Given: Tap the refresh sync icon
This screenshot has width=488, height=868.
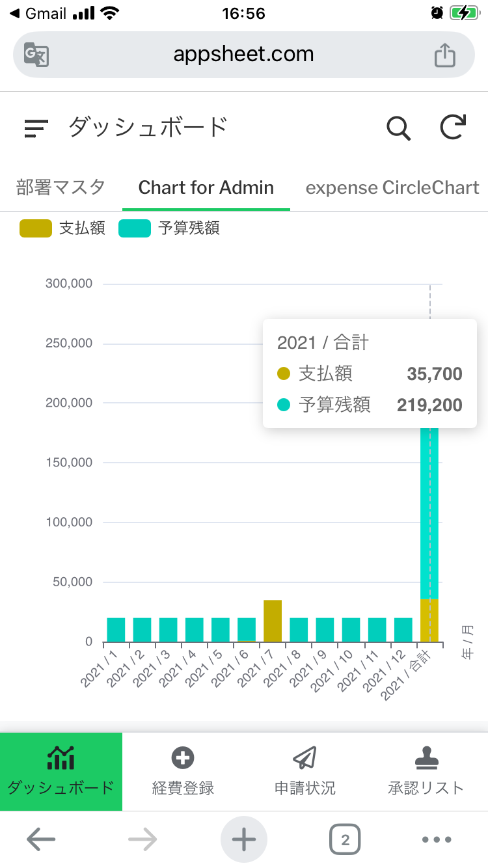Looking at the screenshot, I should tap(454, 127).
